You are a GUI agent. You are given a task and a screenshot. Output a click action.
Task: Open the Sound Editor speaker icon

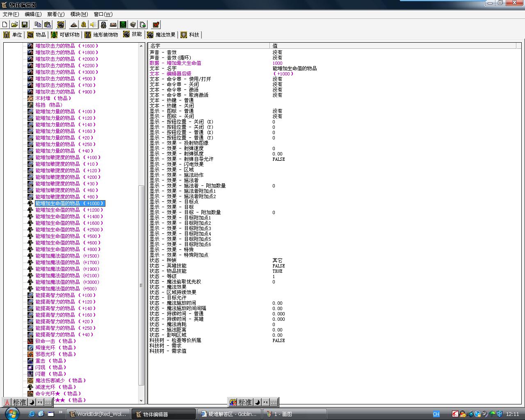point(93,25)
